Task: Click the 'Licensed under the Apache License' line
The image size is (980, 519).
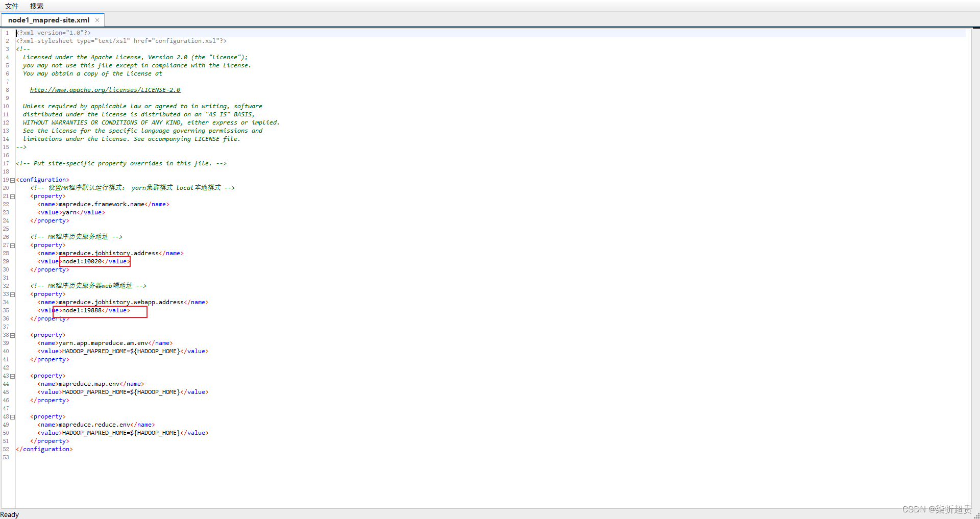Action: point(135,57)
